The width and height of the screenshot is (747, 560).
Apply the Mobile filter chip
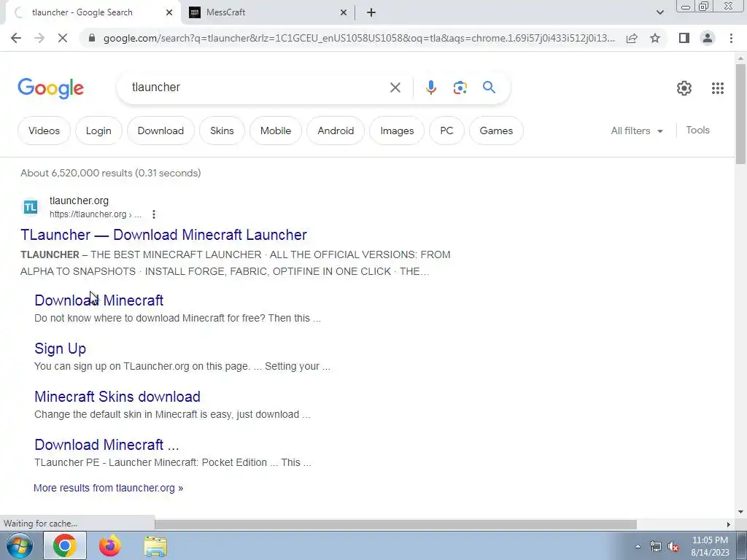pos(275,131)
